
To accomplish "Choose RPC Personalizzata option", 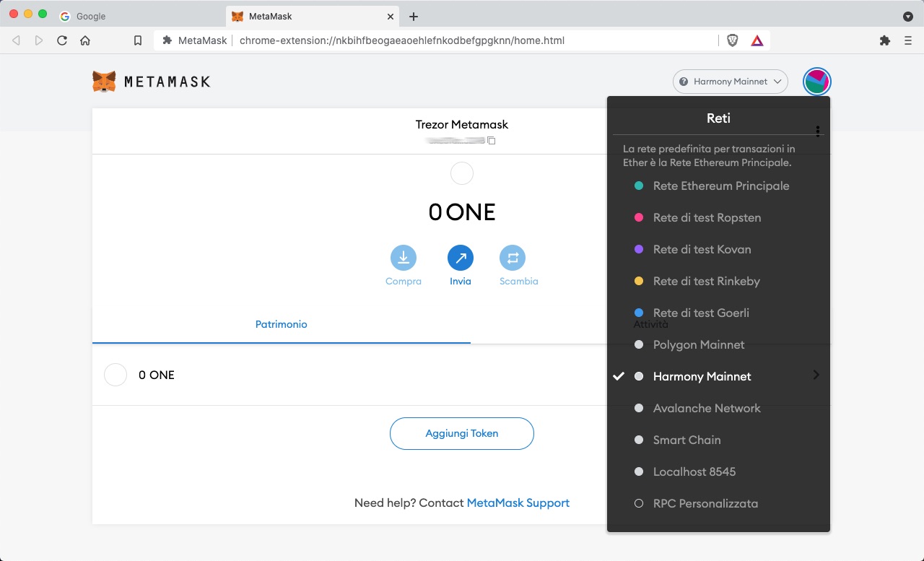I will [x=718, y=503].
